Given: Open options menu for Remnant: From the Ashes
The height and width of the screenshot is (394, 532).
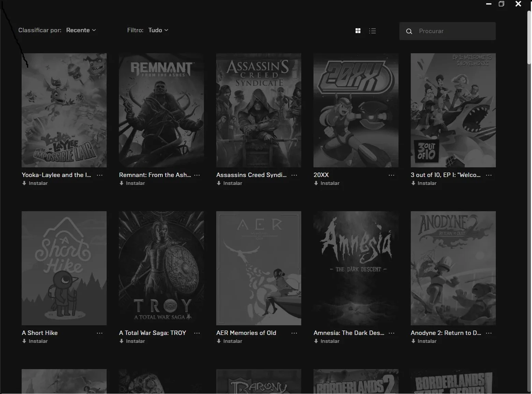Looking at the screenshot, I should click(x=197, y=175).
